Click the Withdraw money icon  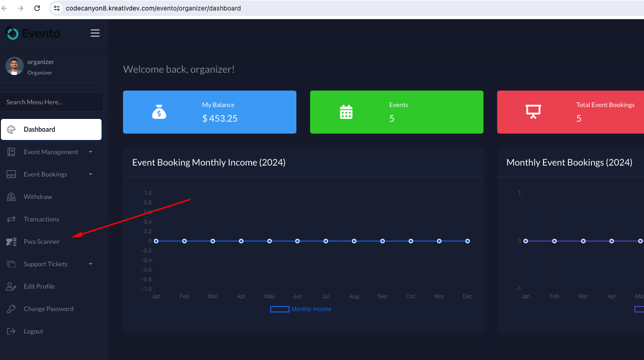11,197
